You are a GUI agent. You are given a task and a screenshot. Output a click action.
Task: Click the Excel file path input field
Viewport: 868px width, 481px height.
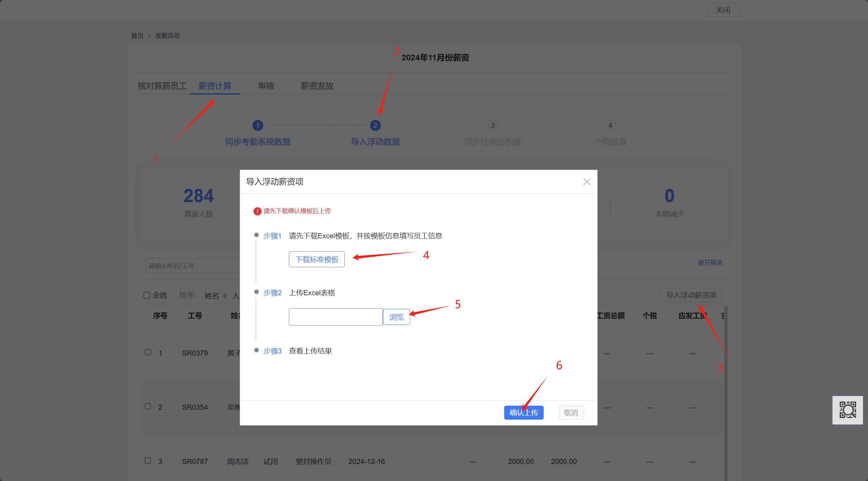[x=336, y=317]
